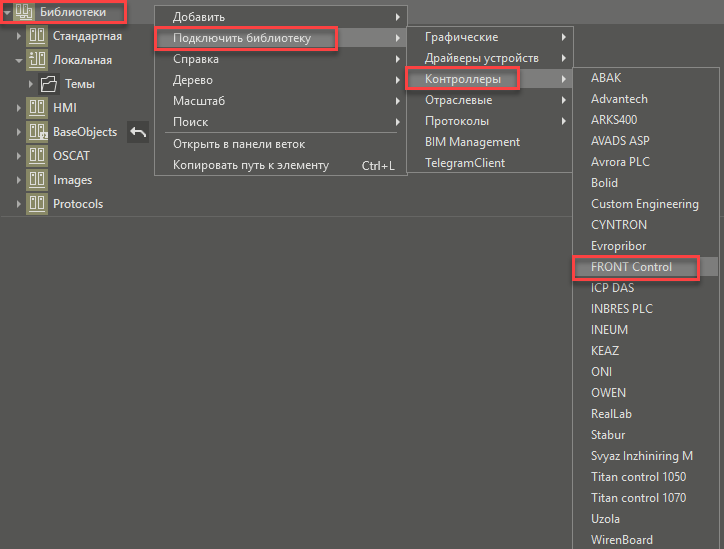The image size is (724, 549).
Task: Select Advantech controller library
Action: (646, 99)
